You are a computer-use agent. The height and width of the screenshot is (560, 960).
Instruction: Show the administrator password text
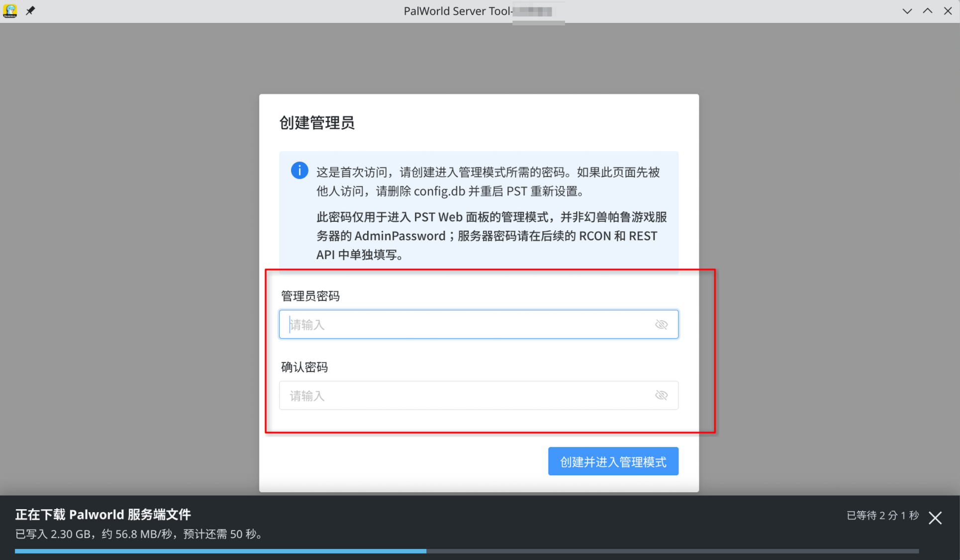[661, 325]
